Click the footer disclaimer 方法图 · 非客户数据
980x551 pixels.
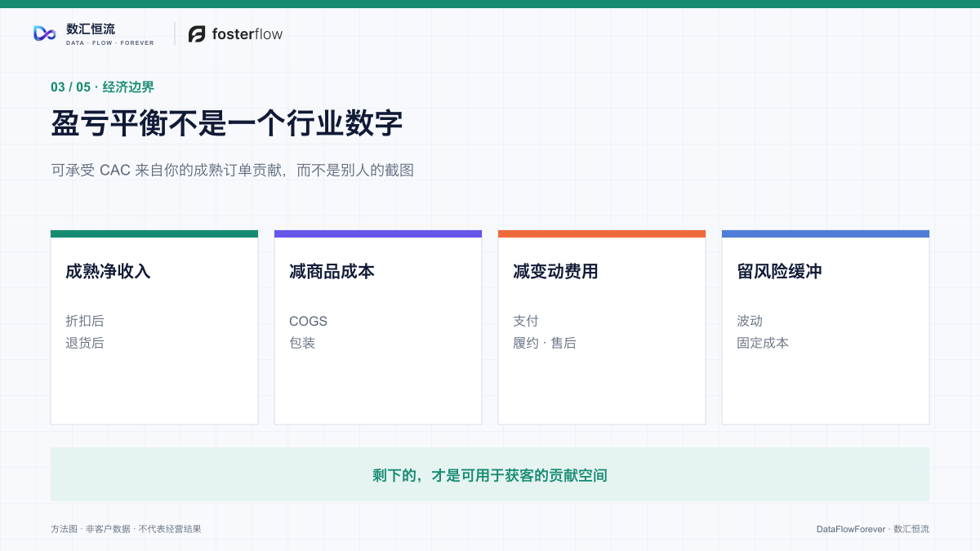pyautogui.click(x=126, y=529)
